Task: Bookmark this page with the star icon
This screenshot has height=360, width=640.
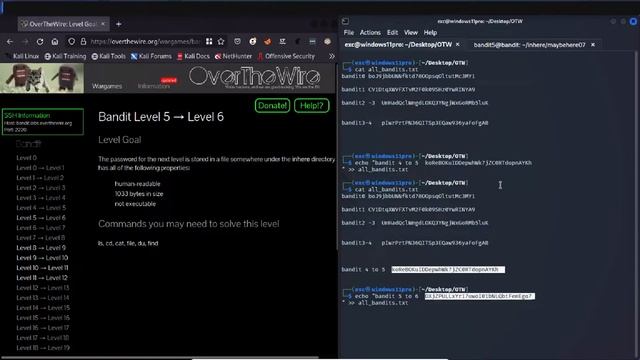Action: 221,42
